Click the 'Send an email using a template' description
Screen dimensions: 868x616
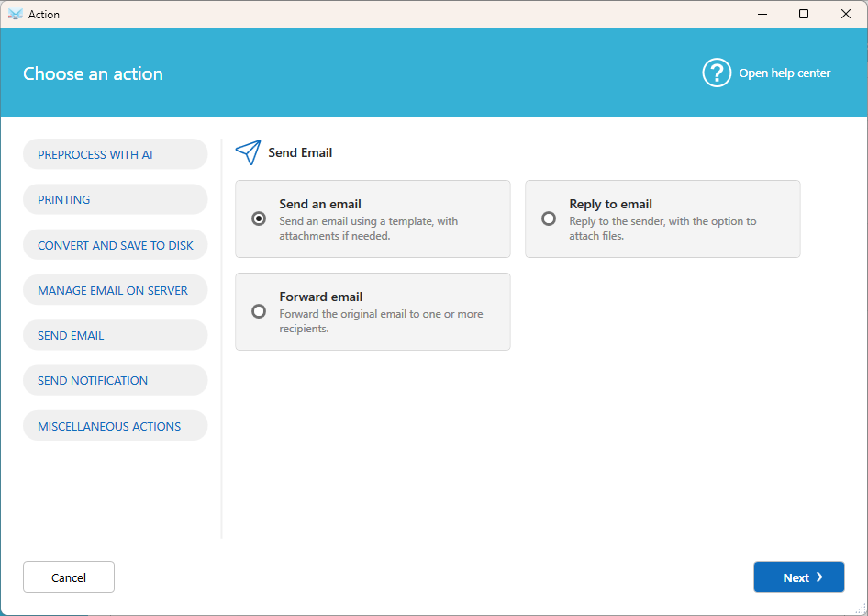(x=368, y=229)
